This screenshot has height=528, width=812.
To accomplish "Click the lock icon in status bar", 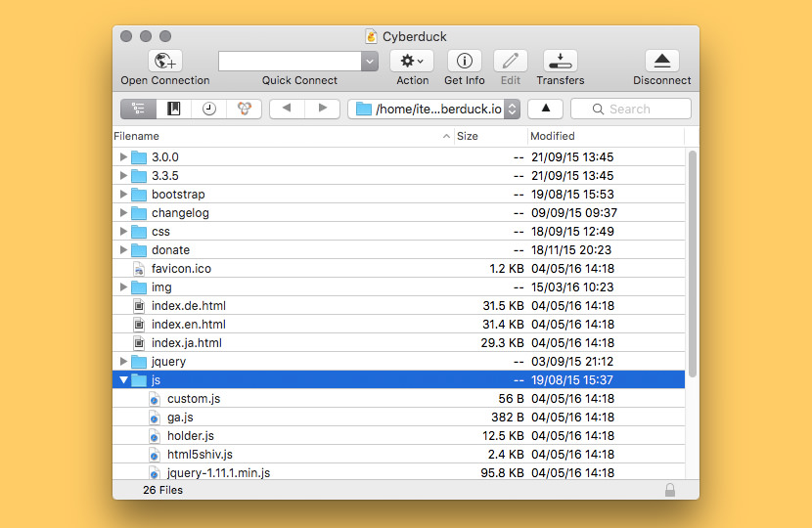I will tap(669, 490).
